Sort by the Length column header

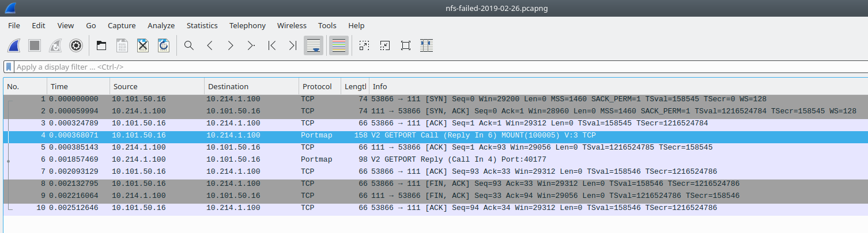coord(355,86)
